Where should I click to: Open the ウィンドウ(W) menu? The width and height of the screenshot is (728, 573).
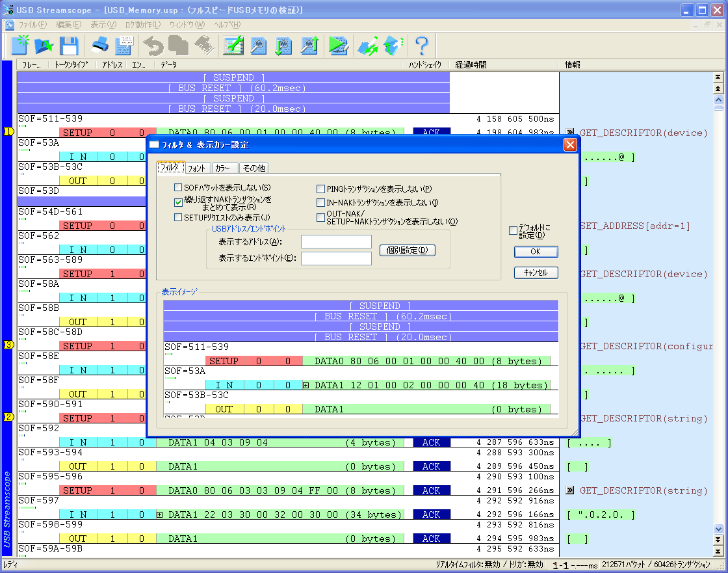pyautogui.click(x=187, y=25)
